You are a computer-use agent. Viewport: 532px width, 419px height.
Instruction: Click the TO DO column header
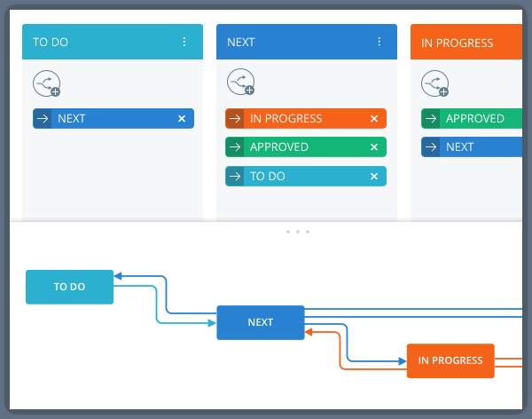pyautogui.click(x=113, y=42)
